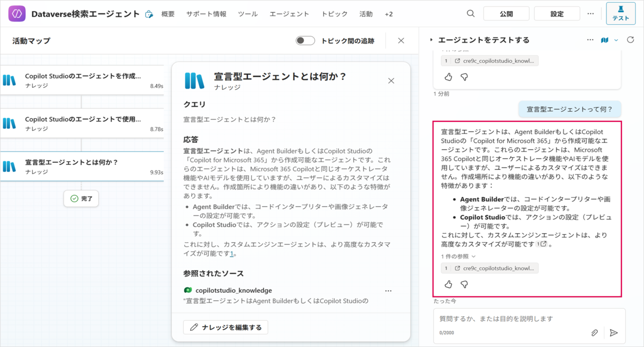Image resolution: width=644 pixels, height=347 pixels.
Task: Open the dropdown chevron beside the map icon
Action: [x=616, y=40]
